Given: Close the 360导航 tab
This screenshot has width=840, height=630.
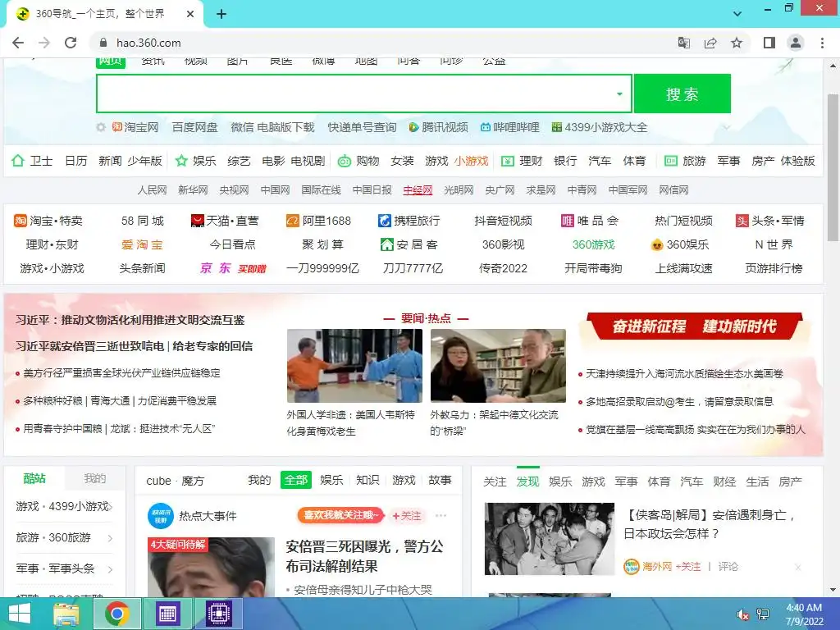Looking at the screenshot, I should pos(189,14).
